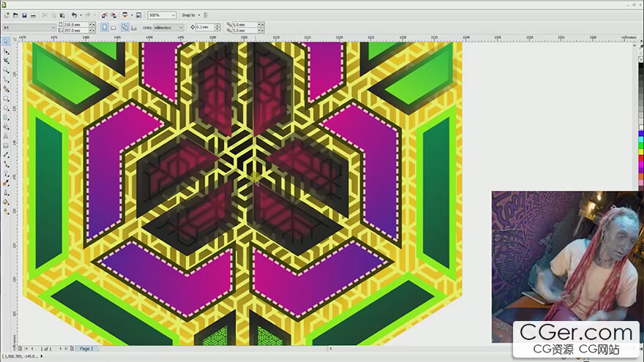644x362 pixels.
Task: Add a page after Page 1
Action: [72, 348]
